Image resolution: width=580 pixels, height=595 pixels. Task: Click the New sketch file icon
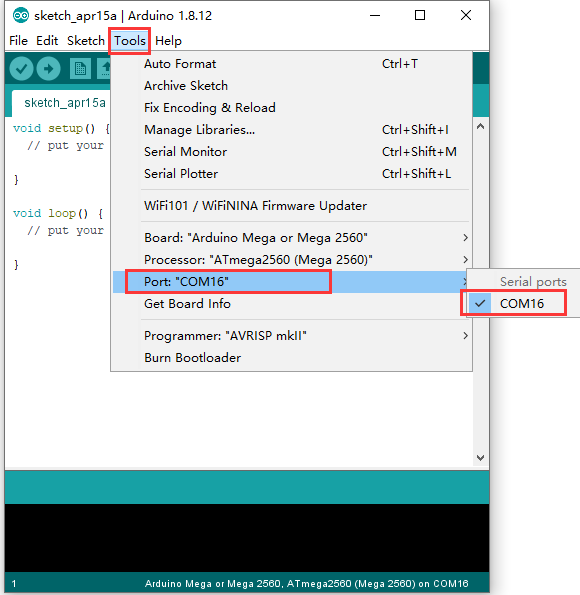(80, 69)
